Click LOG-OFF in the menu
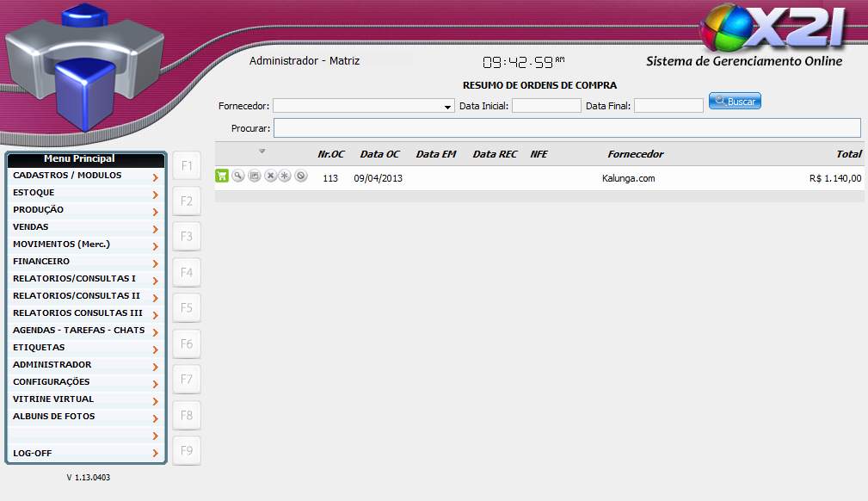Image resolution: width=868 pixels, height=501 pixels. coord(33,453)
